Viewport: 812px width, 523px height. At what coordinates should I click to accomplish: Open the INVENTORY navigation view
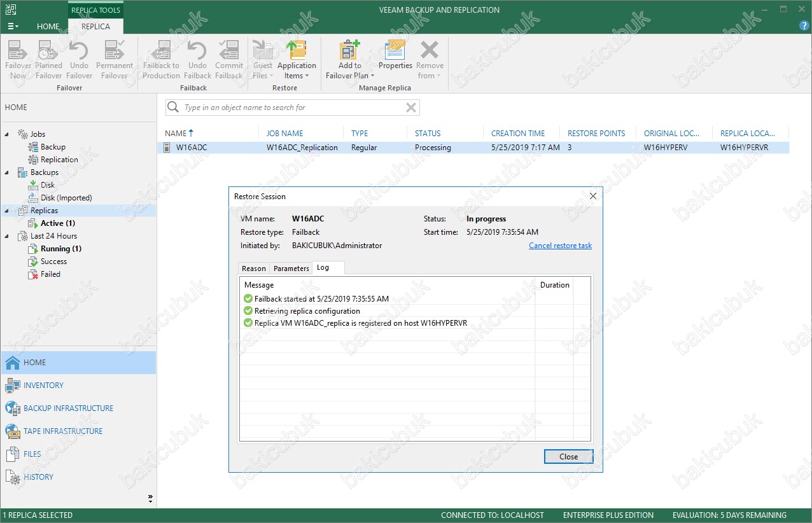pyautogui.click(x=78, y=386)
